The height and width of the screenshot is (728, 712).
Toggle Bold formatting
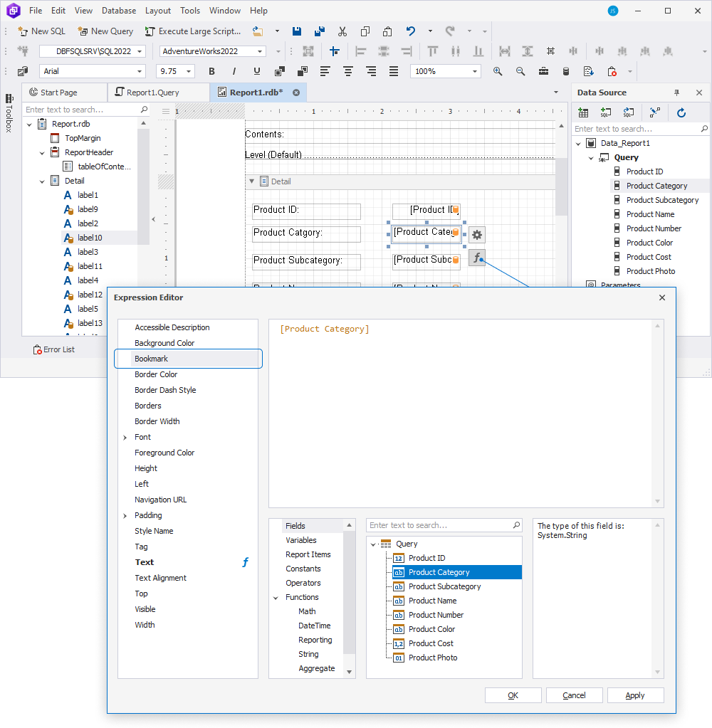(x=211, y=71)
